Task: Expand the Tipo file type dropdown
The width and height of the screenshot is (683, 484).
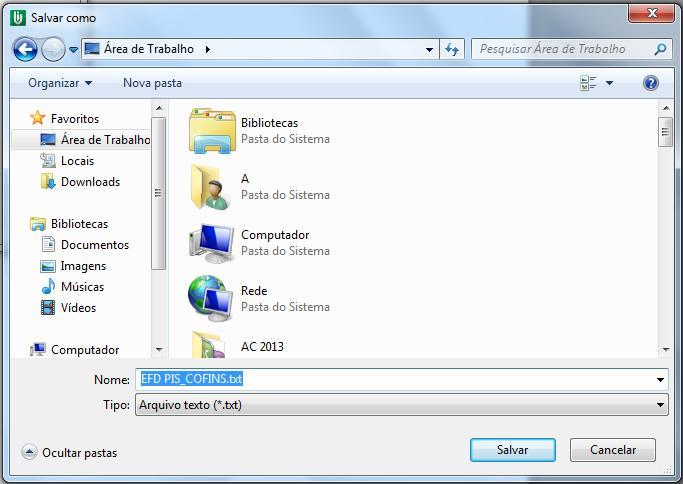Action: [x=660, y=405]
